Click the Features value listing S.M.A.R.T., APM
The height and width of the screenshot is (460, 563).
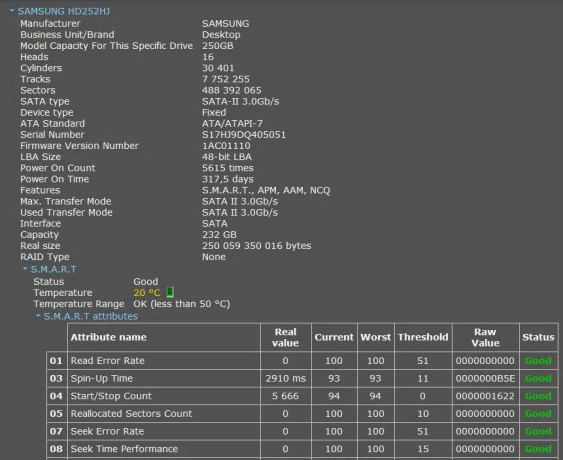266,190
